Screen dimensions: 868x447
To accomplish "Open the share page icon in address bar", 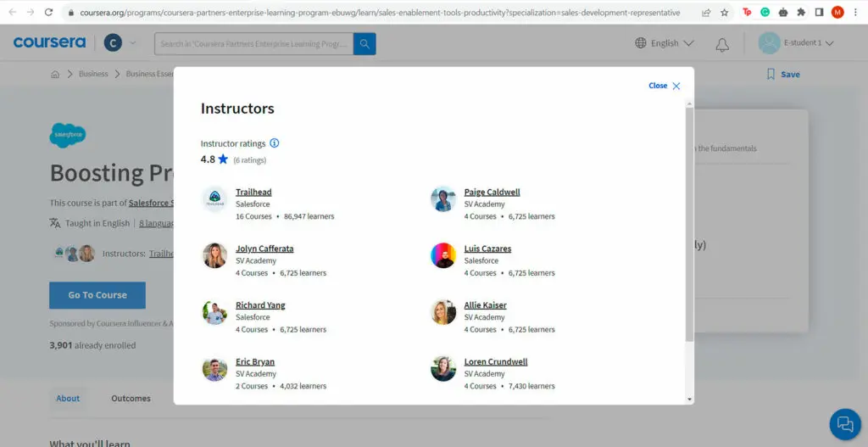I will point(706,12).
